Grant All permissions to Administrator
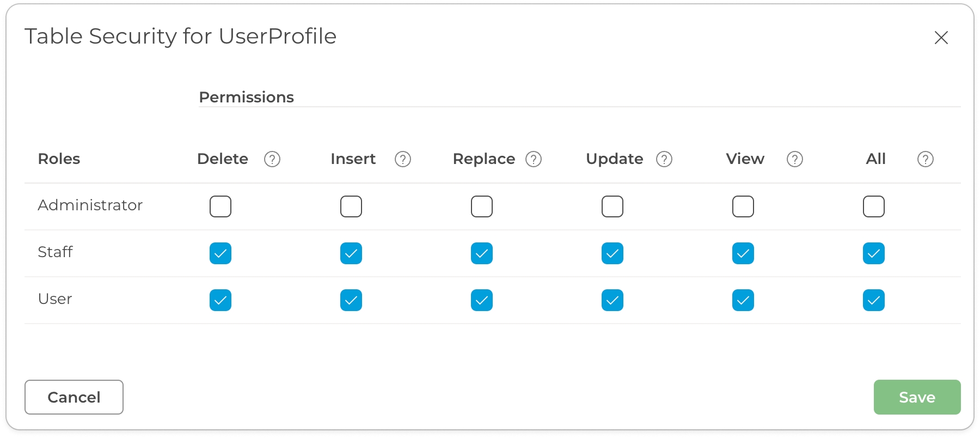This screenshot has width=980, height=438. (874, 206)
